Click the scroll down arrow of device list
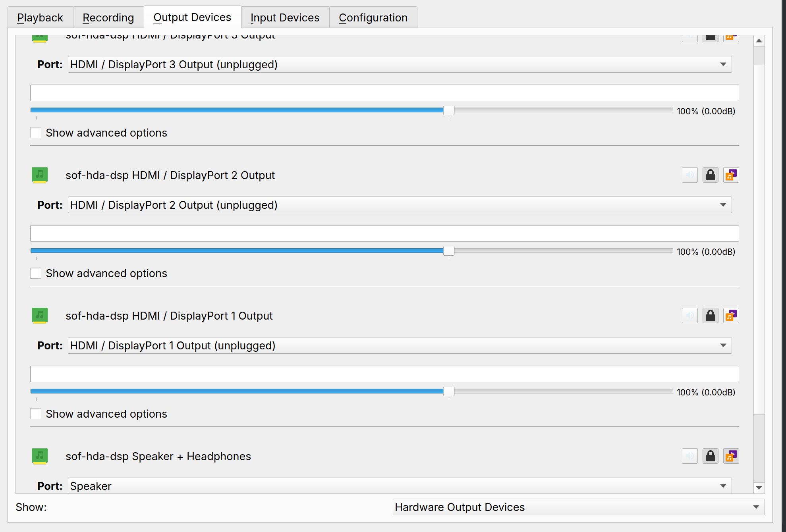The image size is (786, 532). [759, 488]
